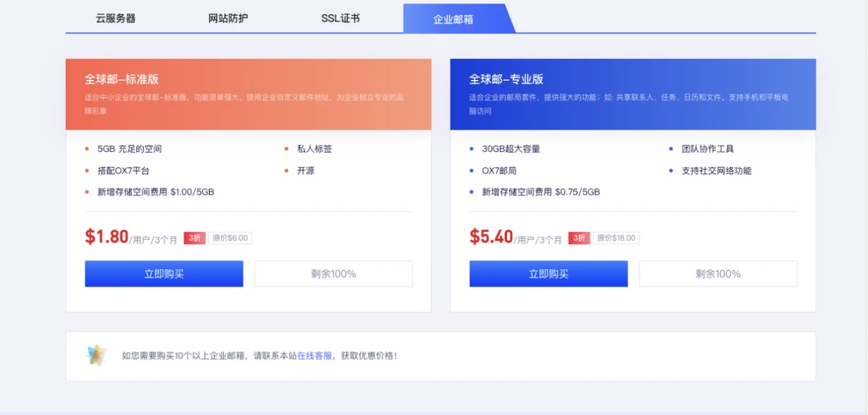Open the 网站防护 tab
Screen dimensions: 868x415
pos(228,18)
